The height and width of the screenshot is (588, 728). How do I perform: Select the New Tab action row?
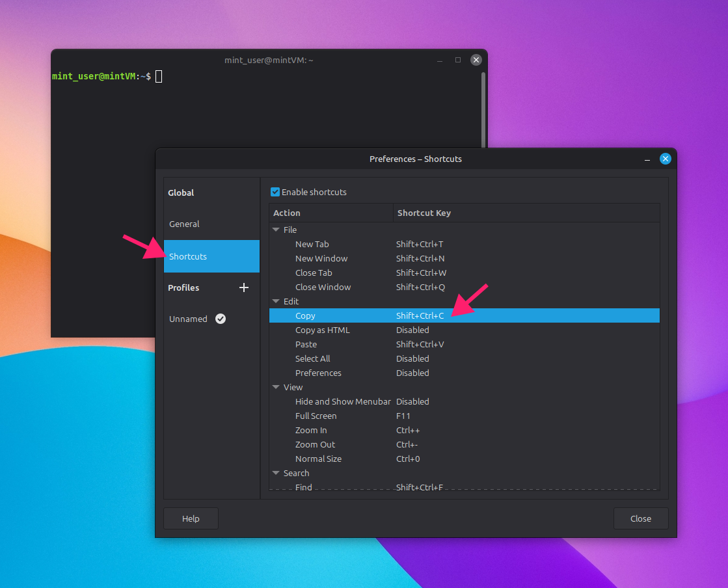coord(465,244)
